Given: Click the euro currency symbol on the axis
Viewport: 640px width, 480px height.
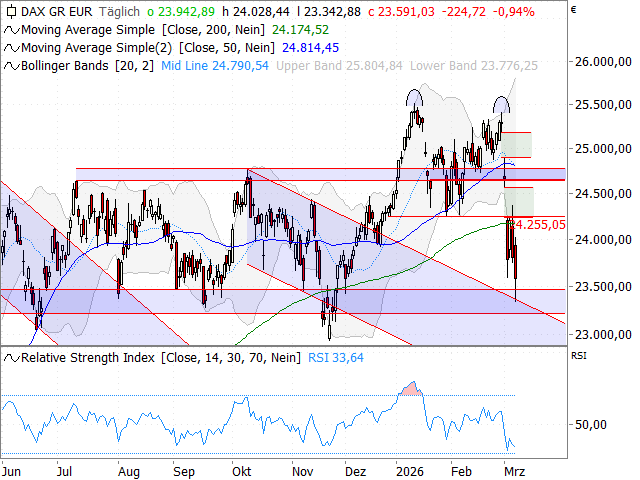Looking at the screenshot, I should 573,9.
